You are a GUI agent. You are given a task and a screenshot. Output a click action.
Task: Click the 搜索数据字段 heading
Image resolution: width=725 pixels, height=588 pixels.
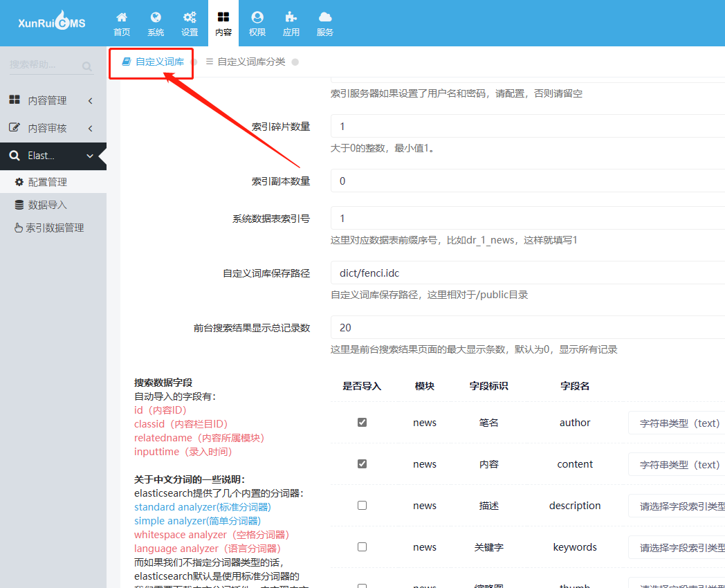[163, 383]
